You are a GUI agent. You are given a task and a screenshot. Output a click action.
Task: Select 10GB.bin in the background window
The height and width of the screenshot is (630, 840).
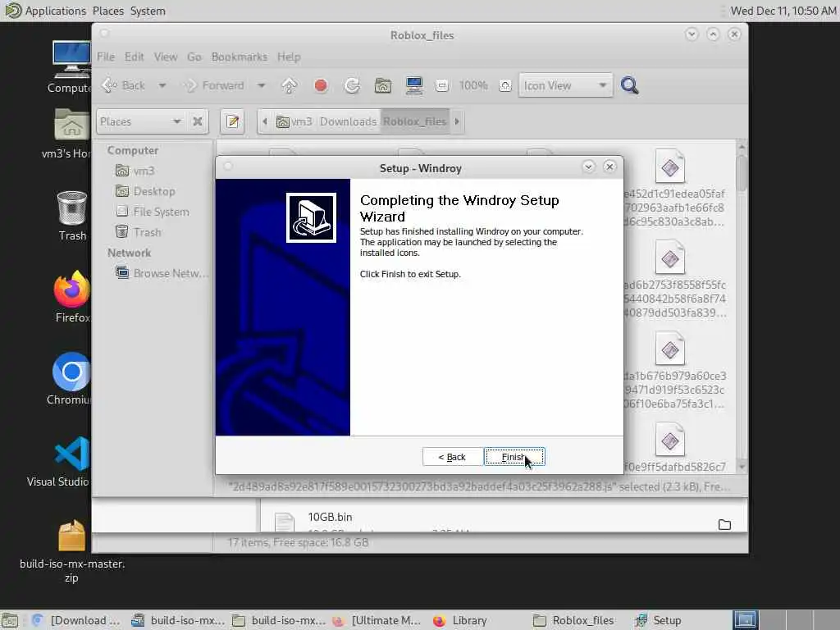pos(330,517)
